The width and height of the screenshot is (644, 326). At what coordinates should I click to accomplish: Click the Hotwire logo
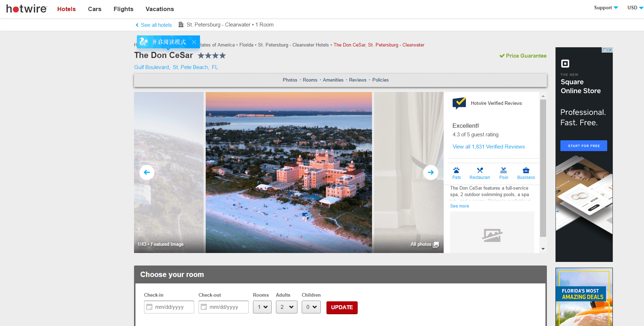pyautogui.click(x=27, y=9)
